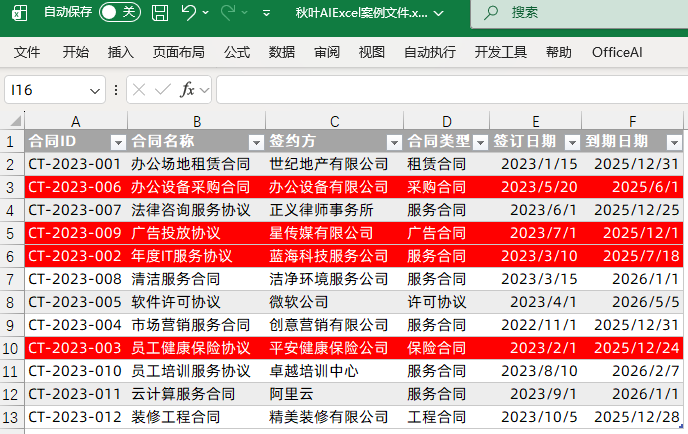Customize the Quick Access Toolbar
Viewport: 688px width, 434px height.
pos(266,13)
